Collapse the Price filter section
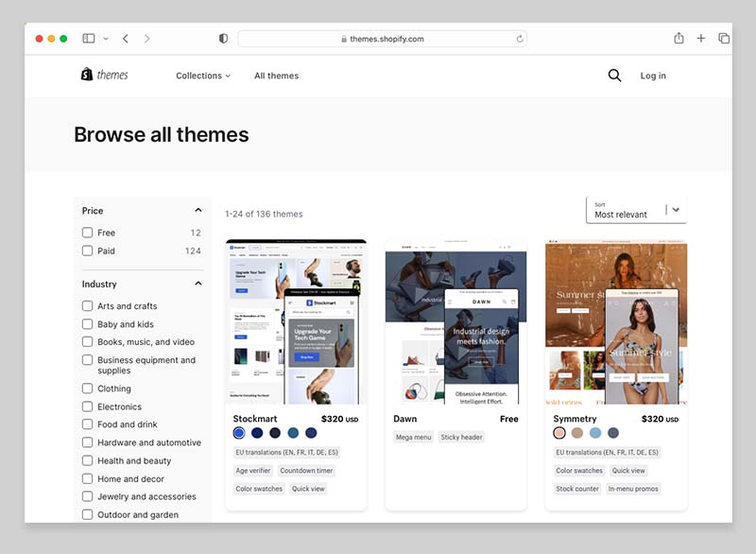The image size is (756, 554). point(198,210)
